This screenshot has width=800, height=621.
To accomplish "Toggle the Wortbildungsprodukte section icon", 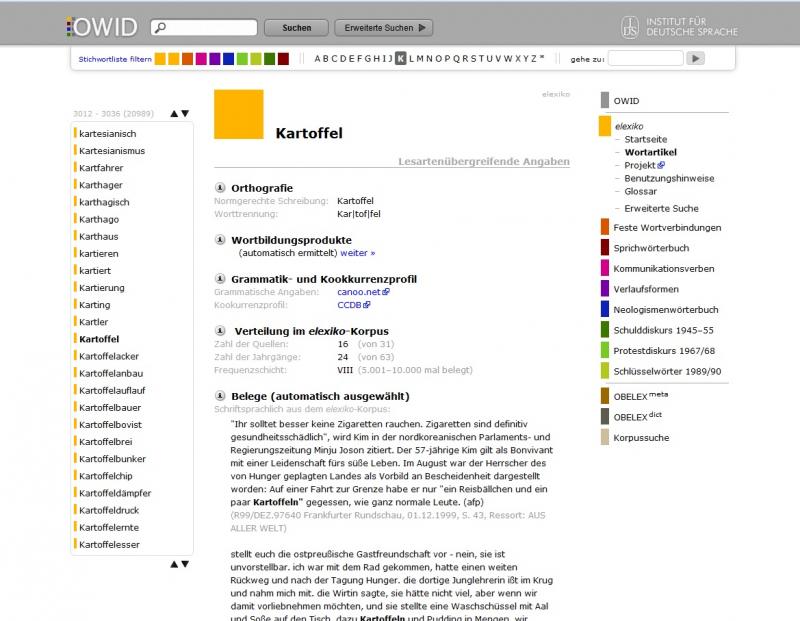I will coord(220,239).
